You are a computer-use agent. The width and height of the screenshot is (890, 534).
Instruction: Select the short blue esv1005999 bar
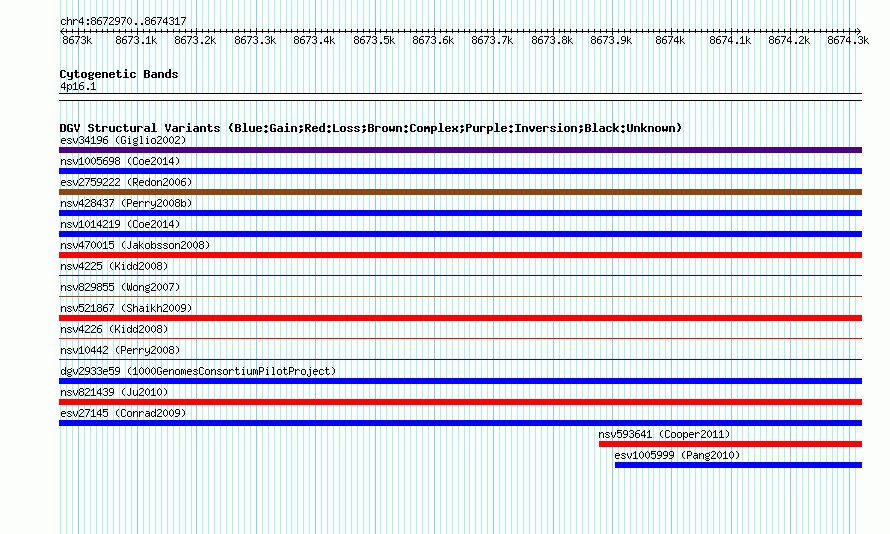click(x=738, y=465)
